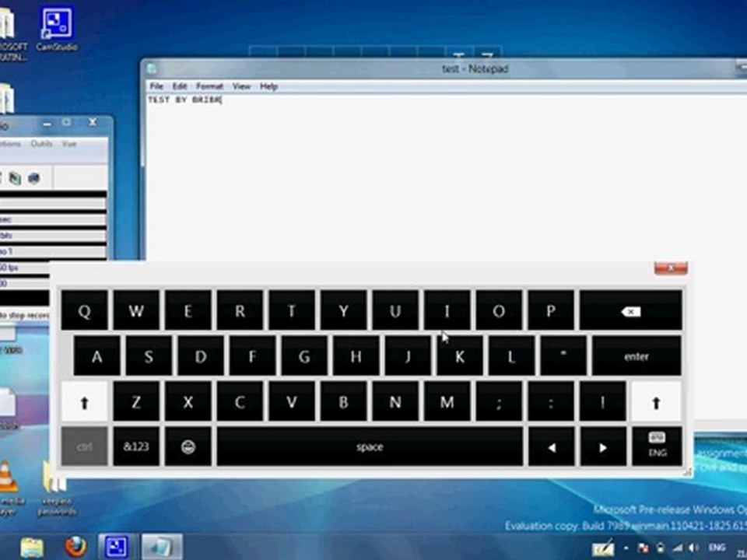Tap the K key on the touch keyboard
Image resolution: width=747 pixels, height=560 pixels.
click(460, 355)
